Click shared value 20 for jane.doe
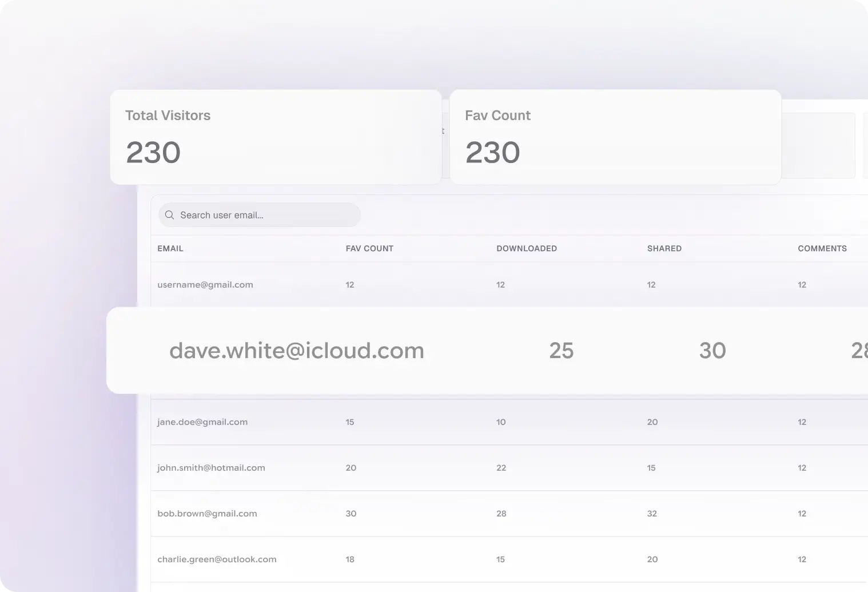This screenshot has height=592, width=868. (652, 422)
